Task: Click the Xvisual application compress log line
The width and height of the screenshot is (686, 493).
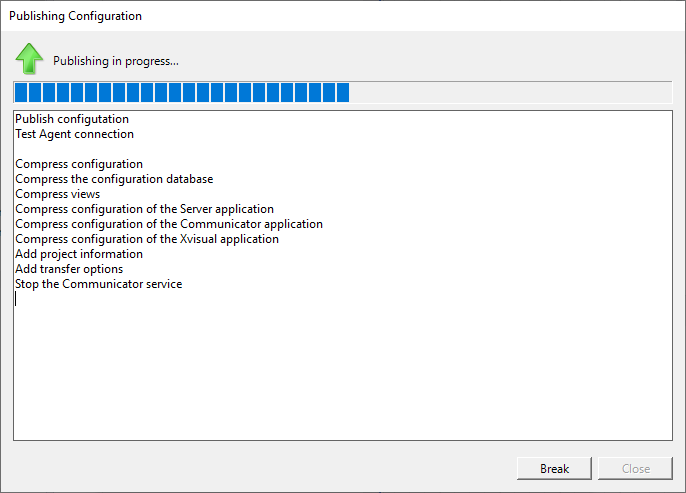Action: pos(147,239)
